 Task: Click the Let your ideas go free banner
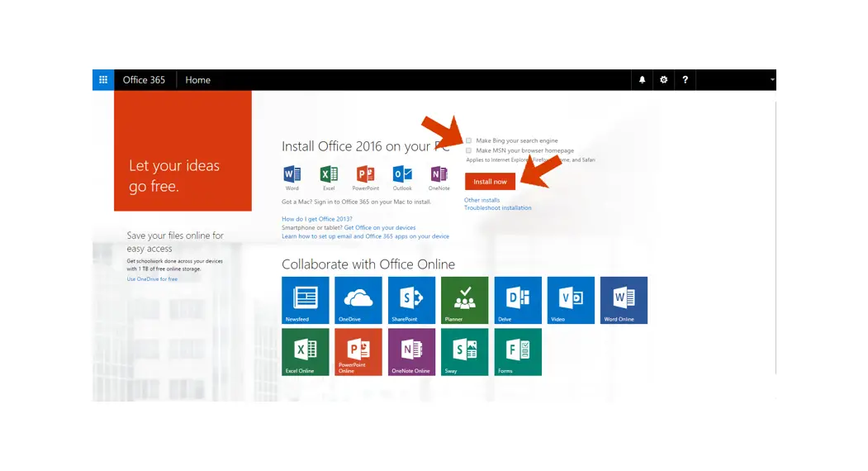point(183,150)
